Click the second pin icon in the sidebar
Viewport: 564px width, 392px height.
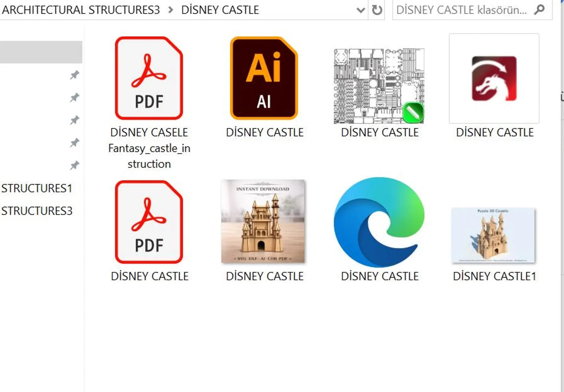click(x=74, y=98)
